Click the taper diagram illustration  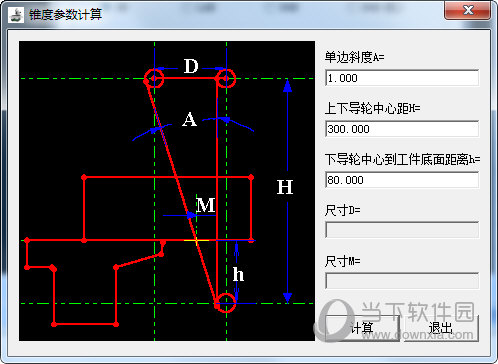click(167, 191)
